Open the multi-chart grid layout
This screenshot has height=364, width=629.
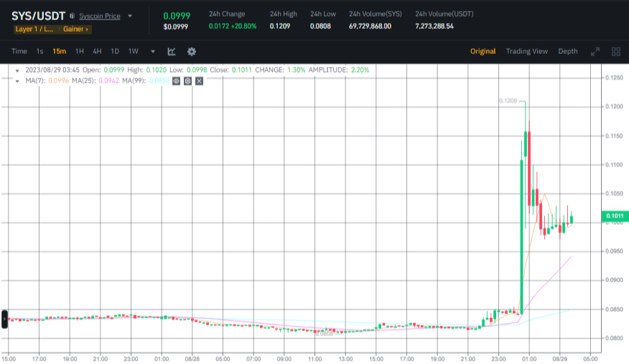pyautogui.click(x=616, y=51)
